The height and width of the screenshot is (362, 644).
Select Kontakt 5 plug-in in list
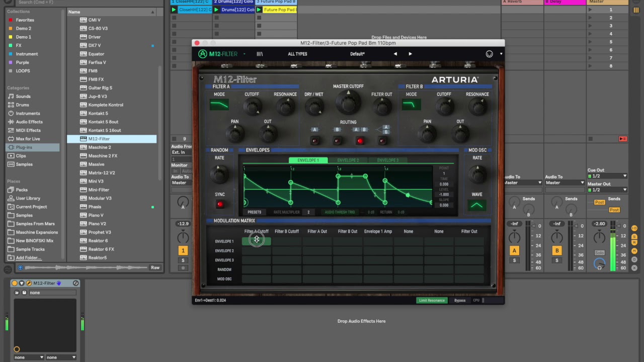click(98, 113)
